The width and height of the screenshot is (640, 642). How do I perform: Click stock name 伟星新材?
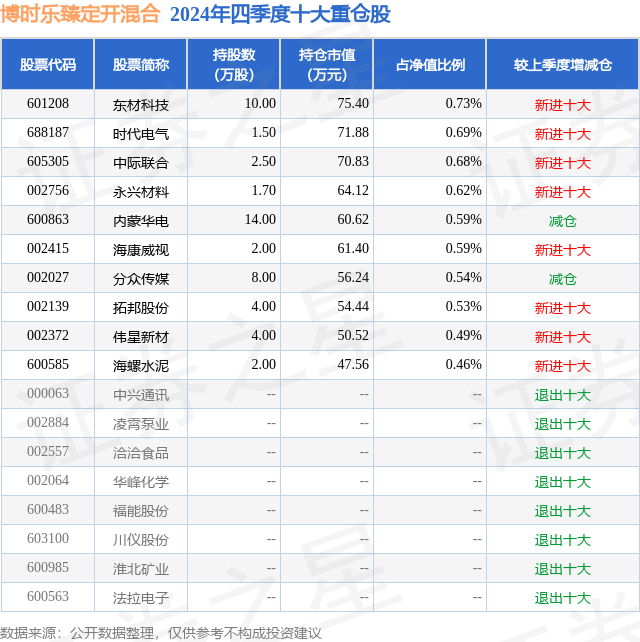pyautogui.click(x=141, y=337)
